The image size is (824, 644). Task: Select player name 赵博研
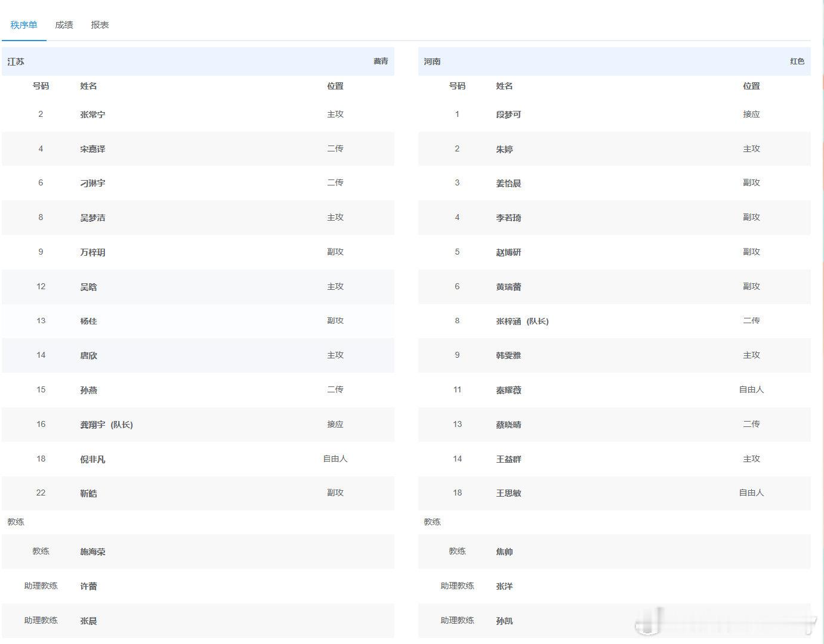point(508,252)
